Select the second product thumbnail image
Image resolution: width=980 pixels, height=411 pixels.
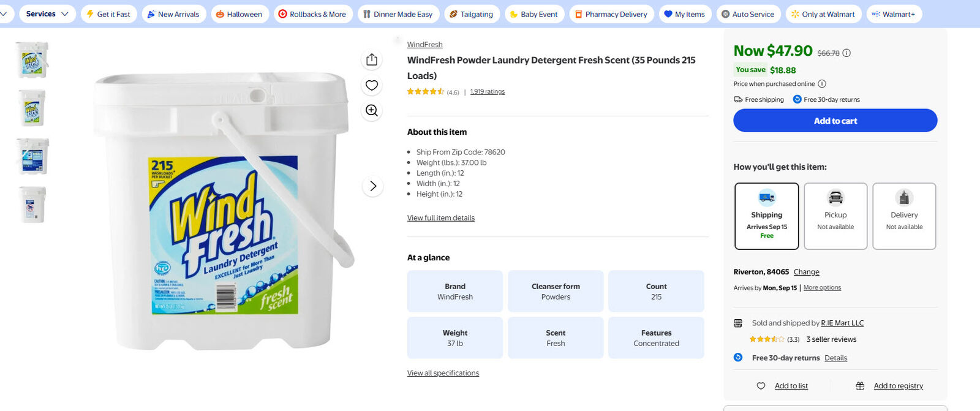pos(32,108)
